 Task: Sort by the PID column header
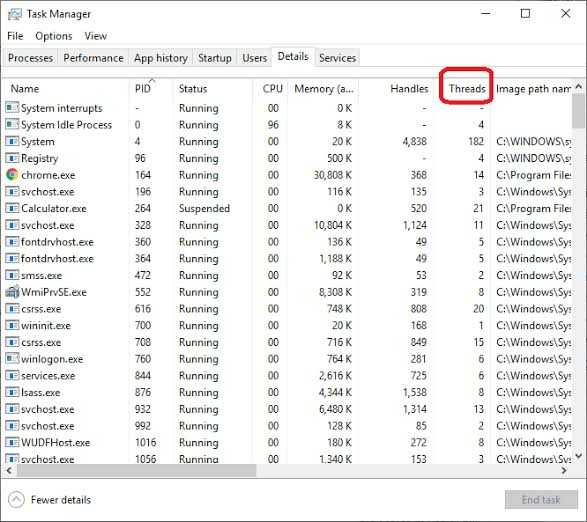coord(143,89)
